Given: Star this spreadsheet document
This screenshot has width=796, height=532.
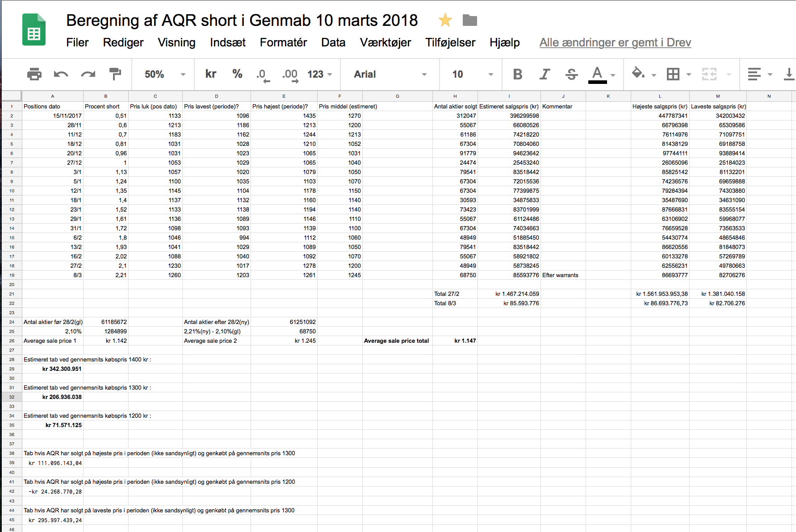Looking at the screenshot, I should pyautogui.click(x=445, y=20).
